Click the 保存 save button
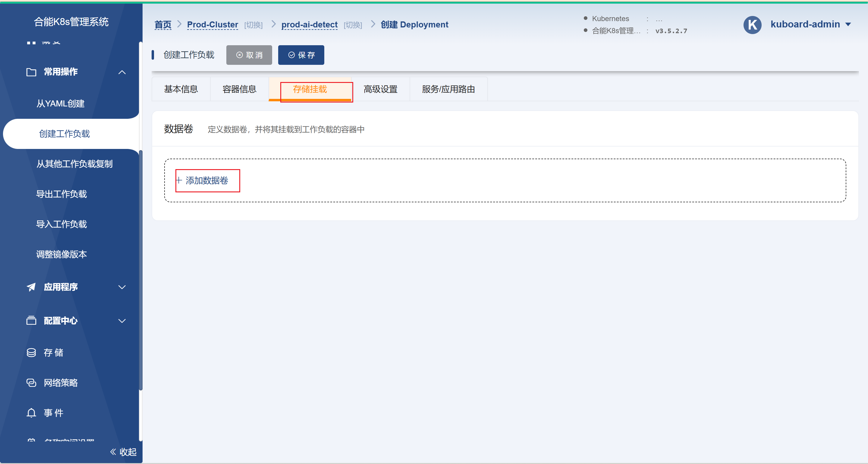 (x=301, y=55)
